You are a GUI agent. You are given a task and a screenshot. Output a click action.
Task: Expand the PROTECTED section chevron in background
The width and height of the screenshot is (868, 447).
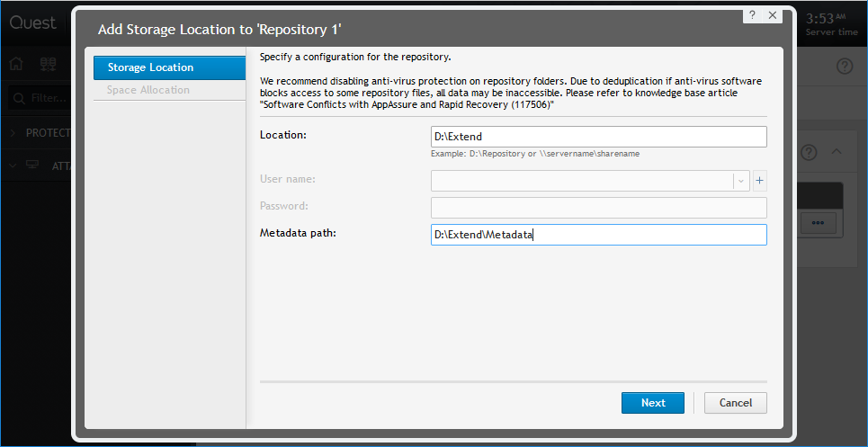click(x=13, y=133)
